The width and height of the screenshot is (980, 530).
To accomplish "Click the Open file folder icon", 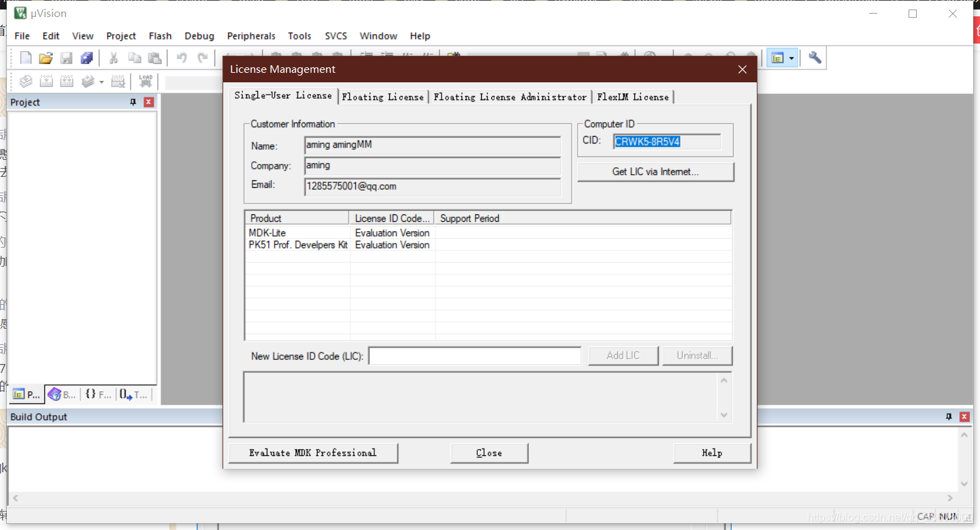I will 46,59.
